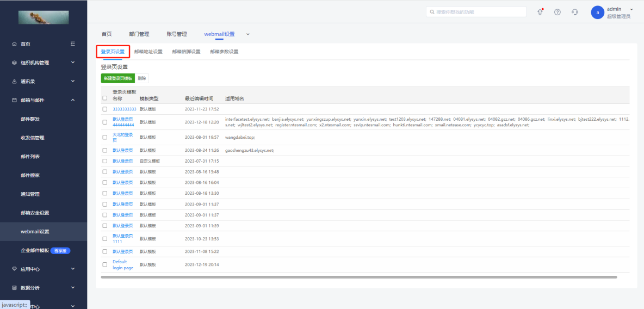
Task: Go to 收发信管理 in the sidebar
Action: click(x=33, y=138)
